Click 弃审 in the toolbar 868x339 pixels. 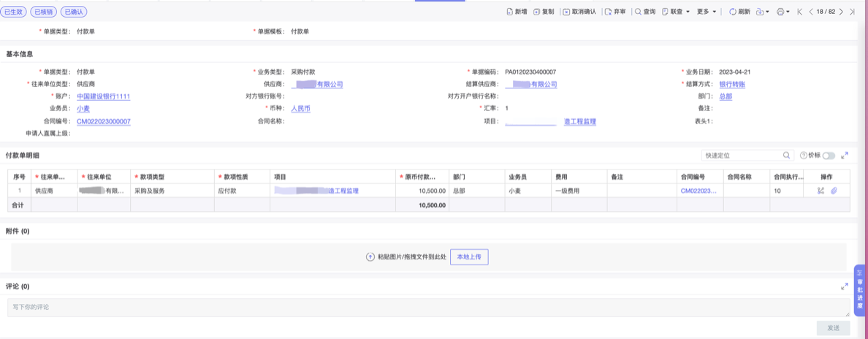coord(615,12)
